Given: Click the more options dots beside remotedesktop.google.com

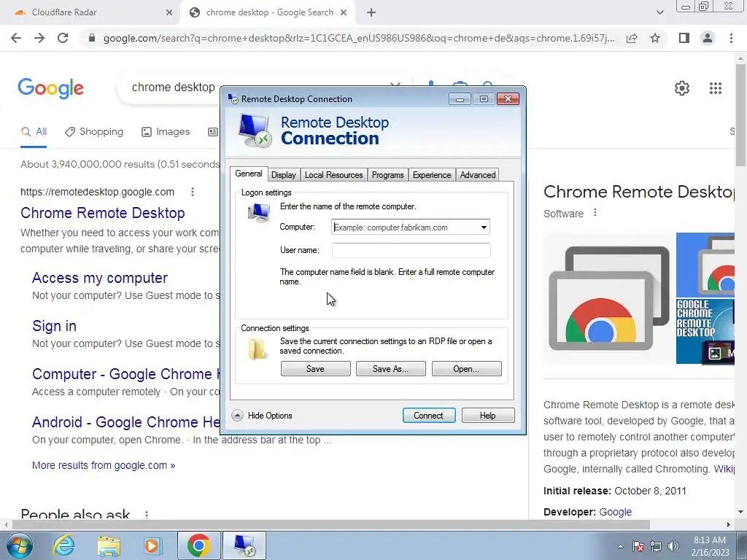Looking at the screenshot, I should click(193, 192).
